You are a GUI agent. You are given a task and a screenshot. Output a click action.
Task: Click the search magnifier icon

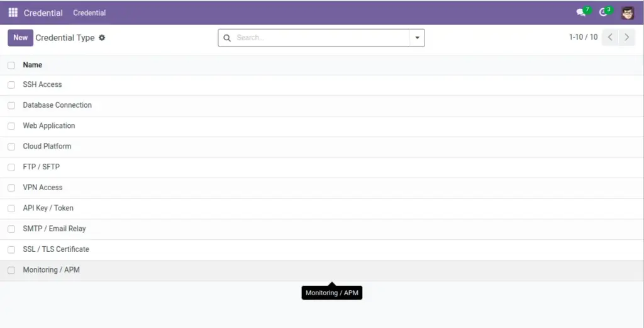pyautogui.click(x=226, y=38)
